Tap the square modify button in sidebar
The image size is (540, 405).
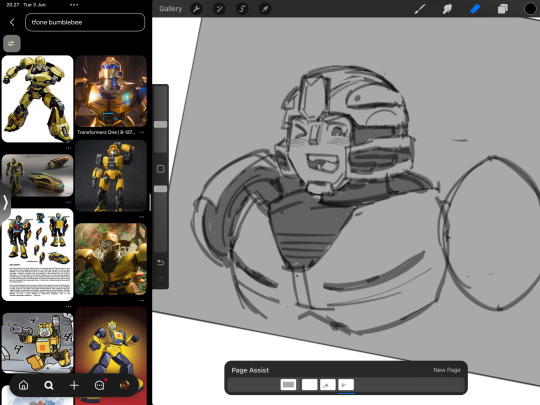(160, 169)
